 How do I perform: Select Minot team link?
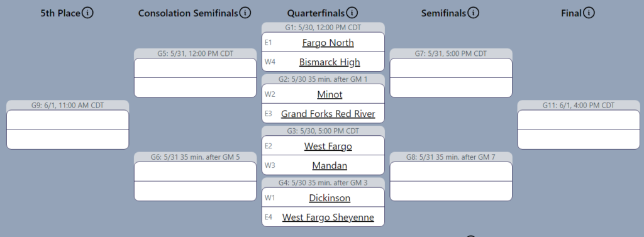[x=330, y=94]
